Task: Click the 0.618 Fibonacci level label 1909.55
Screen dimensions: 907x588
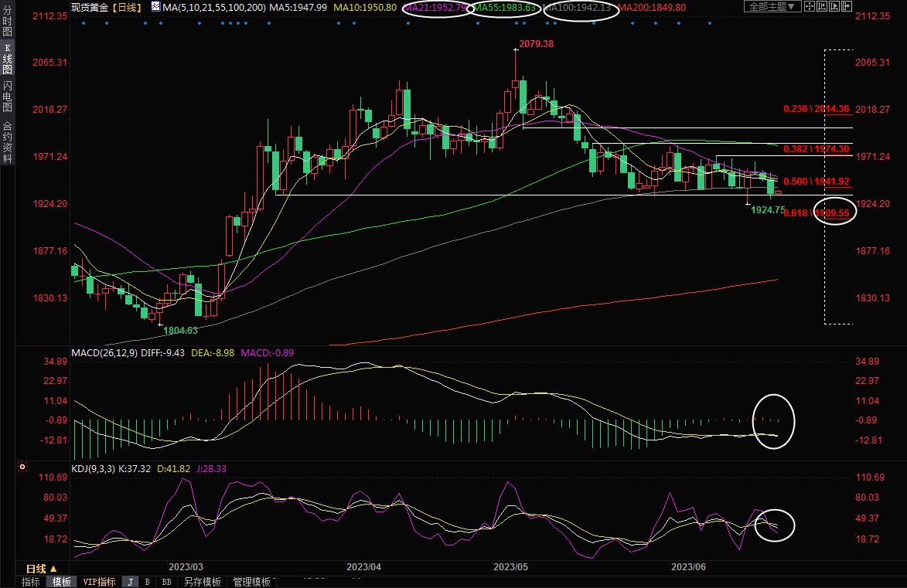Action: 836,212
